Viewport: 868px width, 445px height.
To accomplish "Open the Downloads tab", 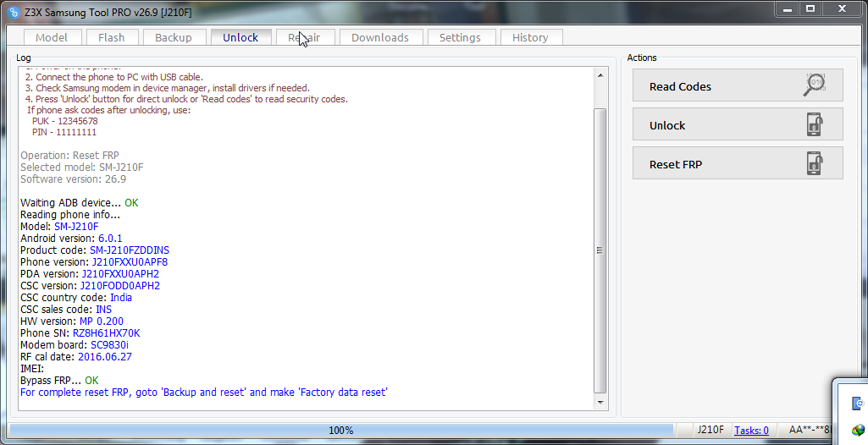I will [x=380, y=37].
